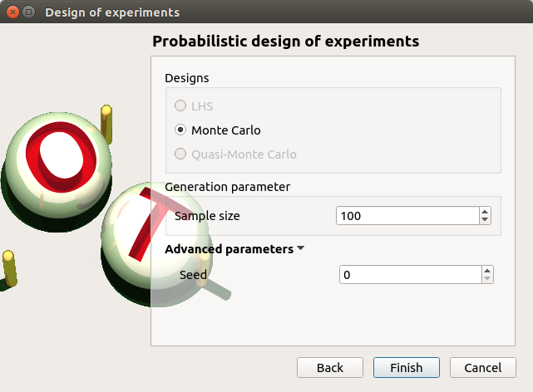Viewport: 533px width, 392px height.
Task: Click the window title bar text
Action: tap(111, 12)
